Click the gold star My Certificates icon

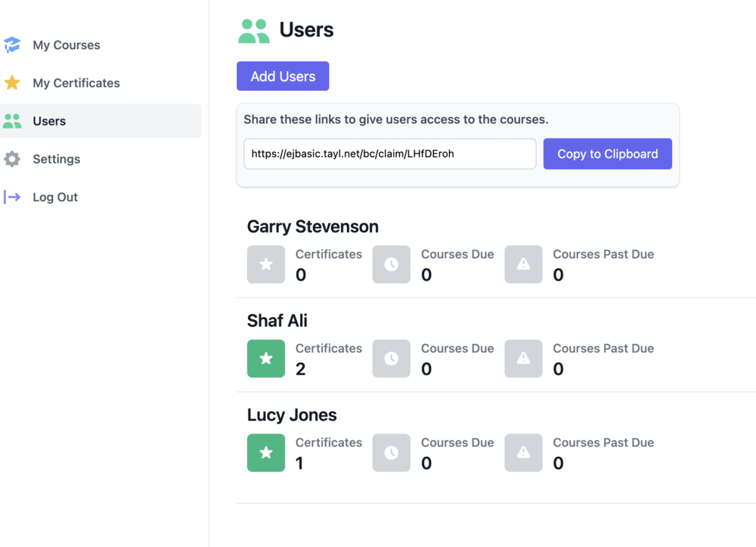tap(12, 83)
